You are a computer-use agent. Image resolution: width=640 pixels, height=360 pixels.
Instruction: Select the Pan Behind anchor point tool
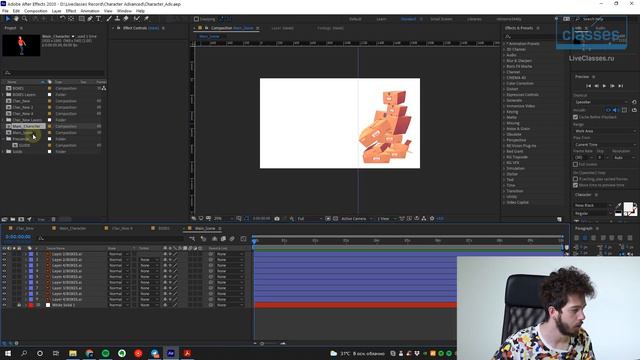tap(71, 19)
